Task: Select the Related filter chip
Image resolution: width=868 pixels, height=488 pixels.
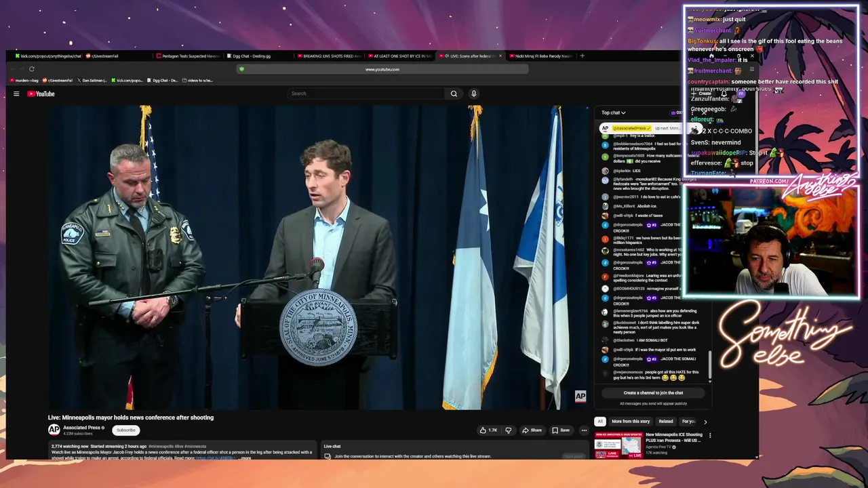Action: pyautogui.click(x=666, y=422)
